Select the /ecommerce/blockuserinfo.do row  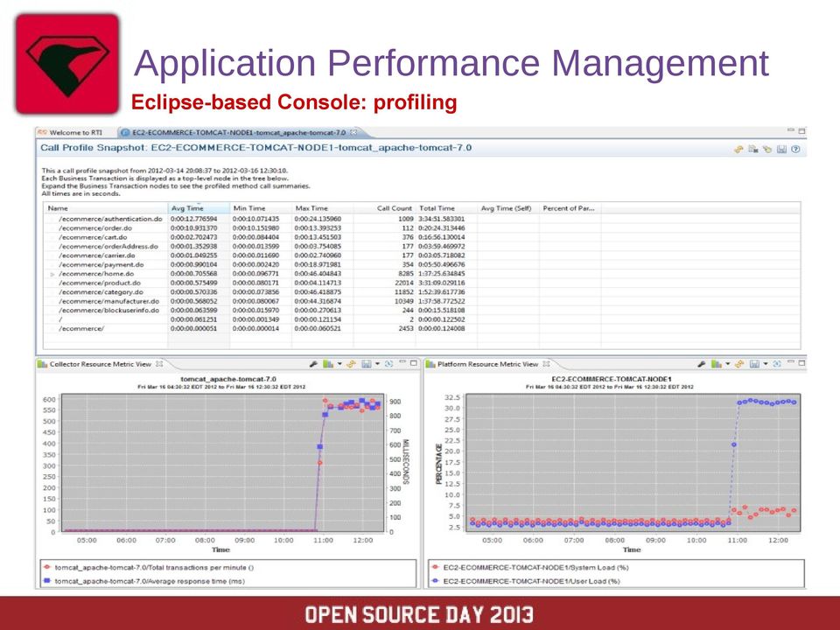click(x=422, y=310)
